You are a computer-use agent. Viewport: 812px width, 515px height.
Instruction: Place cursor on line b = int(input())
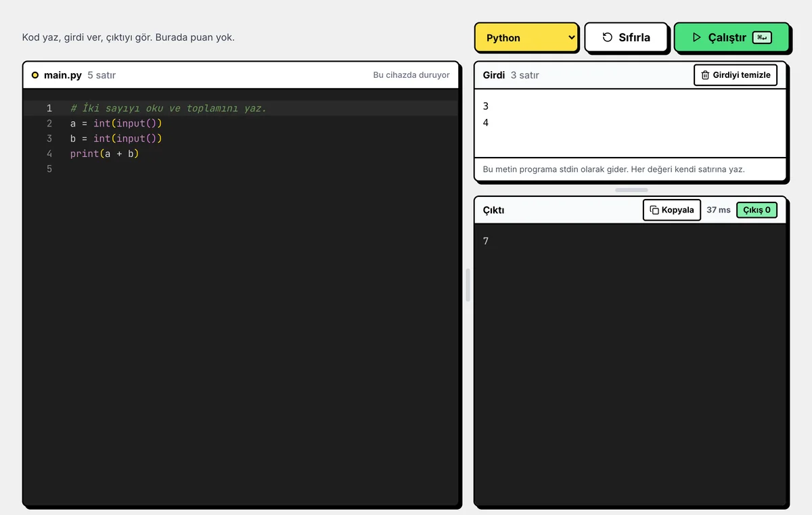pos(116,138)
